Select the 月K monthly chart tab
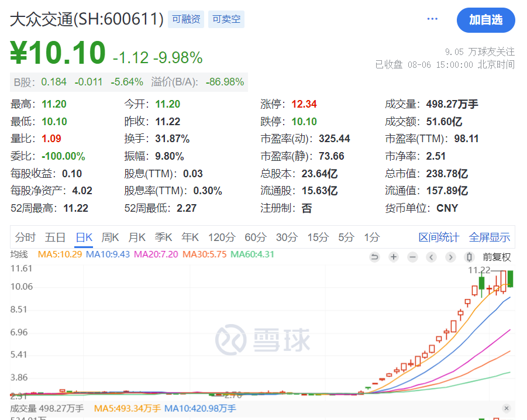The image size is (527, 420). (x=137, y=237)
